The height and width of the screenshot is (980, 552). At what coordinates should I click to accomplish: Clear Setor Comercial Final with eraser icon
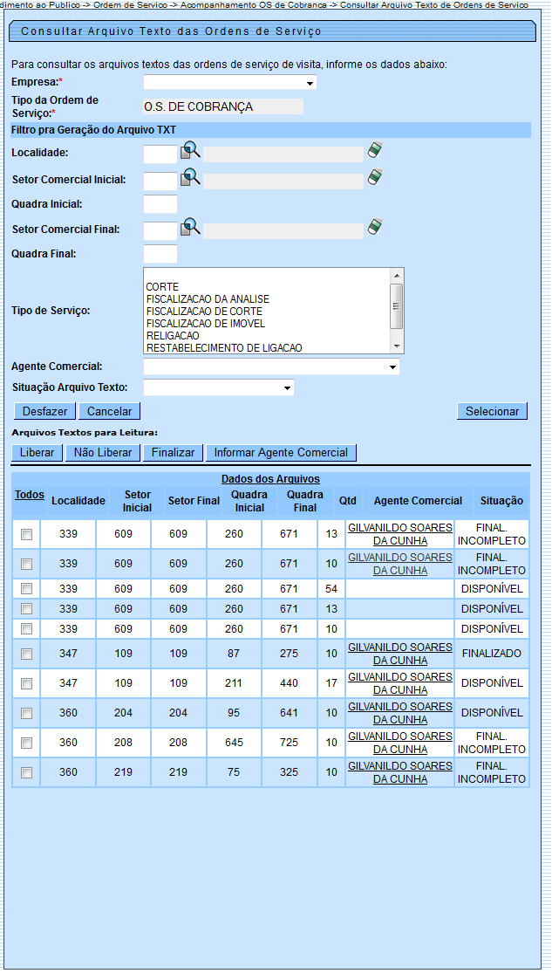[375, 227]
